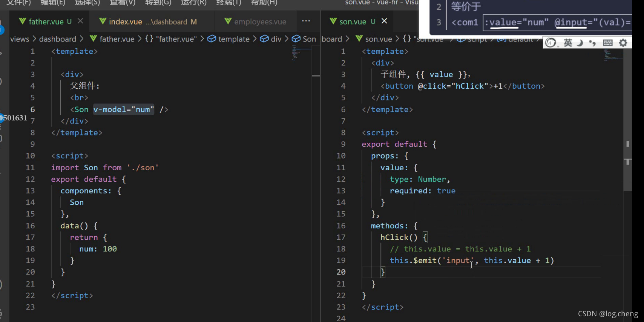Click 'import Son from' statement in father.vue
The width and height of the screenshot is (644, 322).
(x=86, y=168)
